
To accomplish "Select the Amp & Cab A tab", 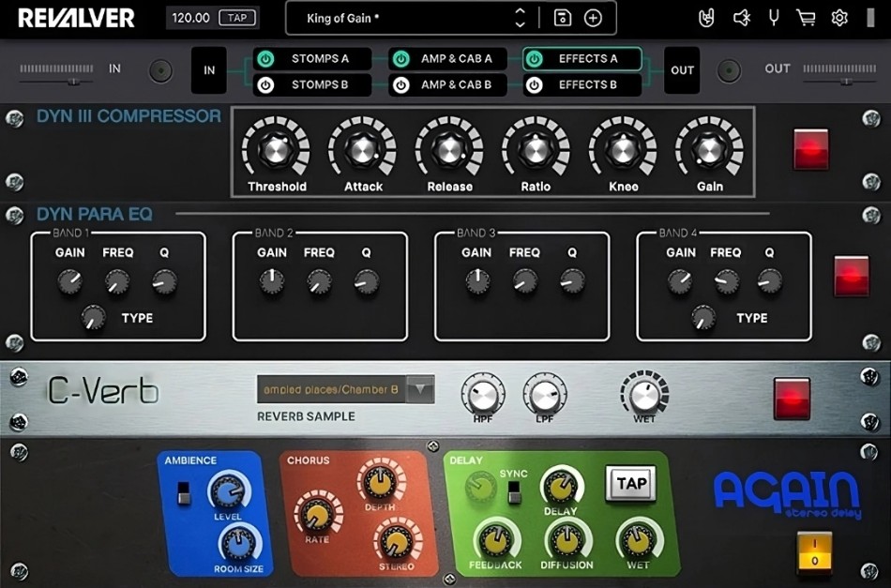I will [447, 58].
